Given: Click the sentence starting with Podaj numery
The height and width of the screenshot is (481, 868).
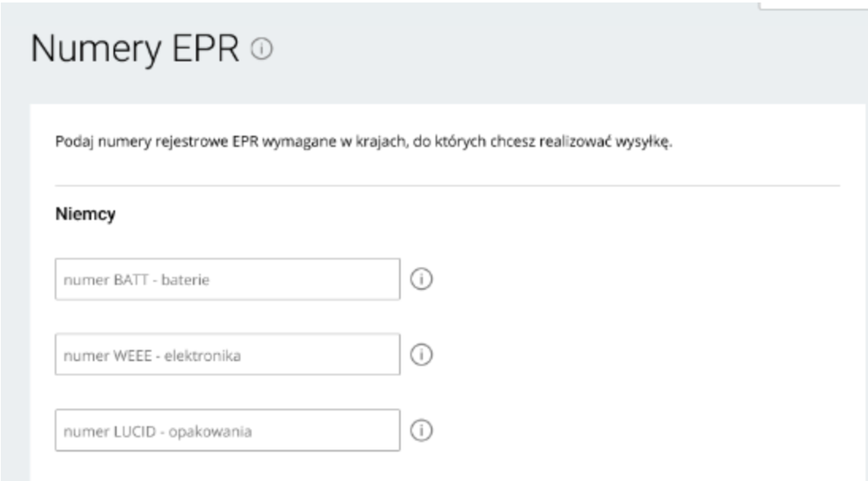Looking at the screenshot, I should tap(365, 143).
